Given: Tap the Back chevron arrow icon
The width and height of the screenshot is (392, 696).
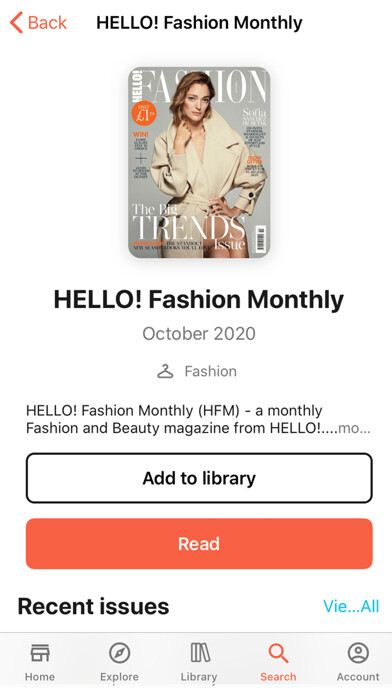Looking at the screenshot, I should tap(16, 23).
